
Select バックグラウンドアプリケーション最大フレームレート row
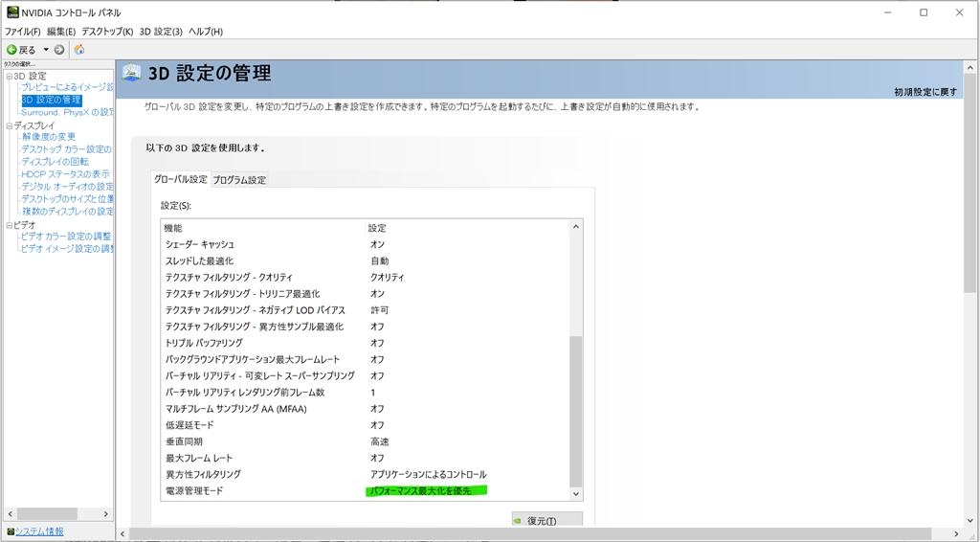366,359
